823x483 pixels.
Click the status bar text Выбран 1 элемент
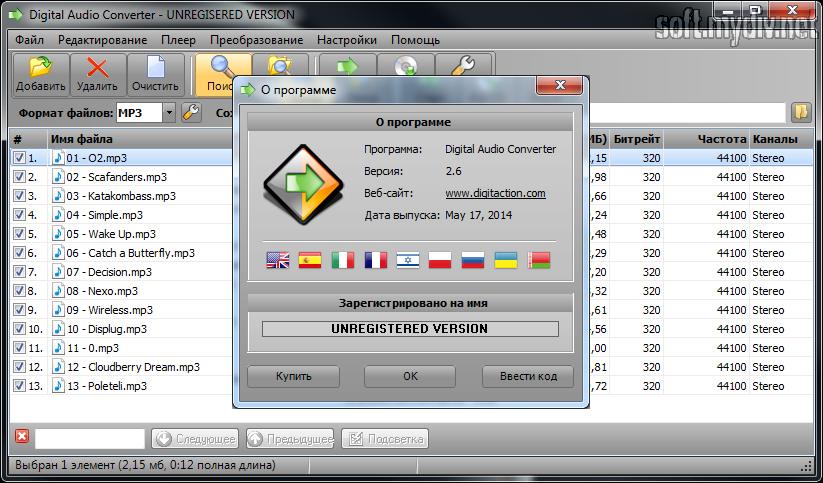(65, 465)
